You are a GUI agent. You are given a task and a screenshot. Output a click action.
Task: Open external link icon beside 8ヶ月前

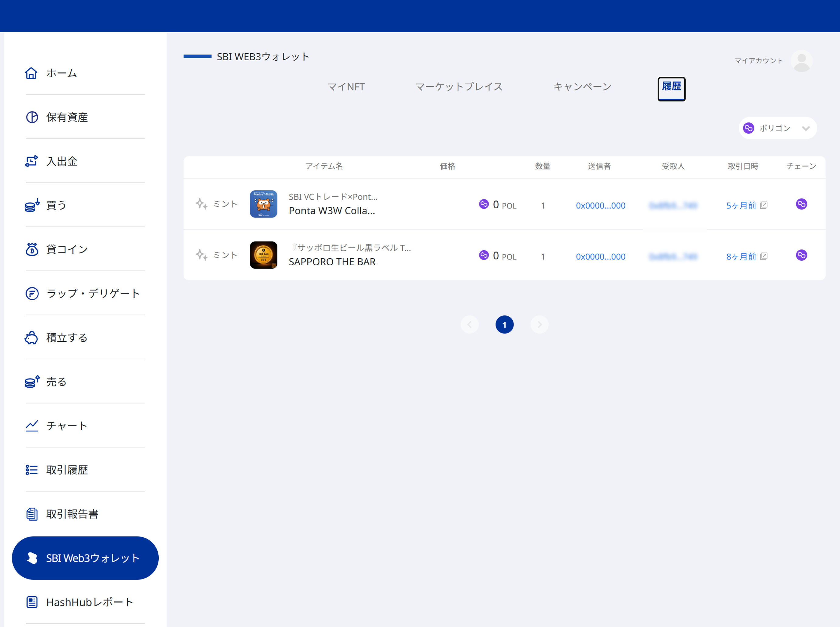764,256
